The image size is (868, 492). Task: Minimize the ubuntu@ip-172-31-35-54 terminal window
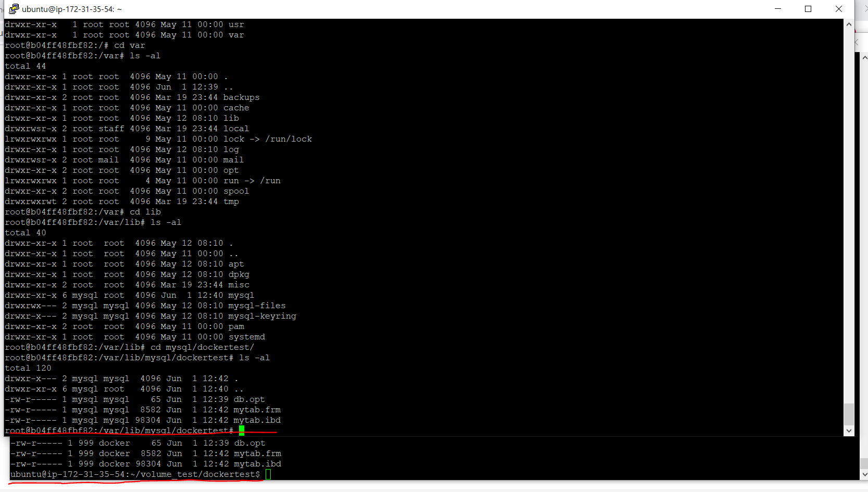[x=778, y=9]
